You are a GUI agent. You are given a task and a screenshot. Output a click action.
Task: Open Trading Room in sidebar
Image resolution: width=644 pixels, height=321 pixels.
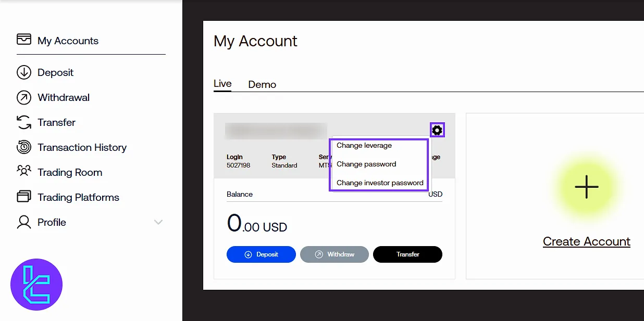tap(70, 172)
